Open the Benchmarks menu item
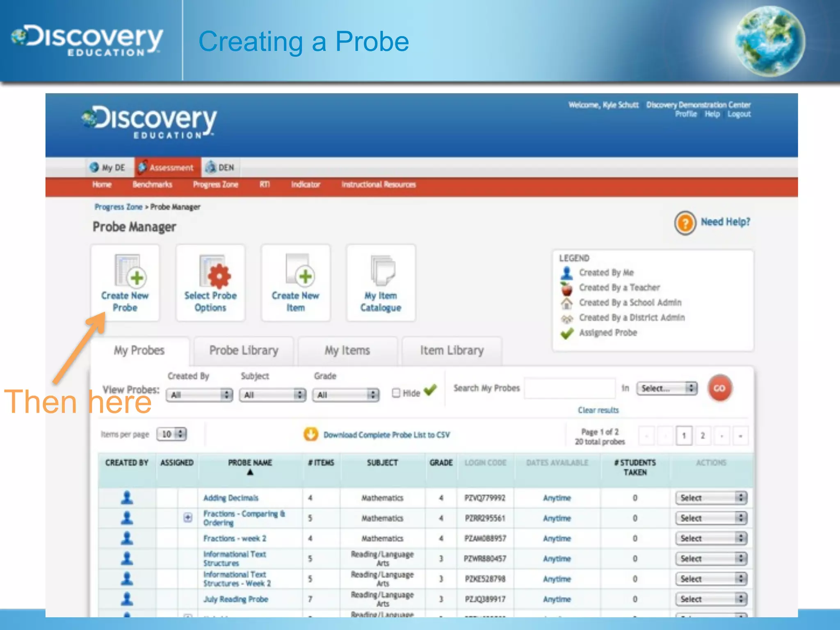The height and width of the screenshot is (630, 840). [152, 185]
